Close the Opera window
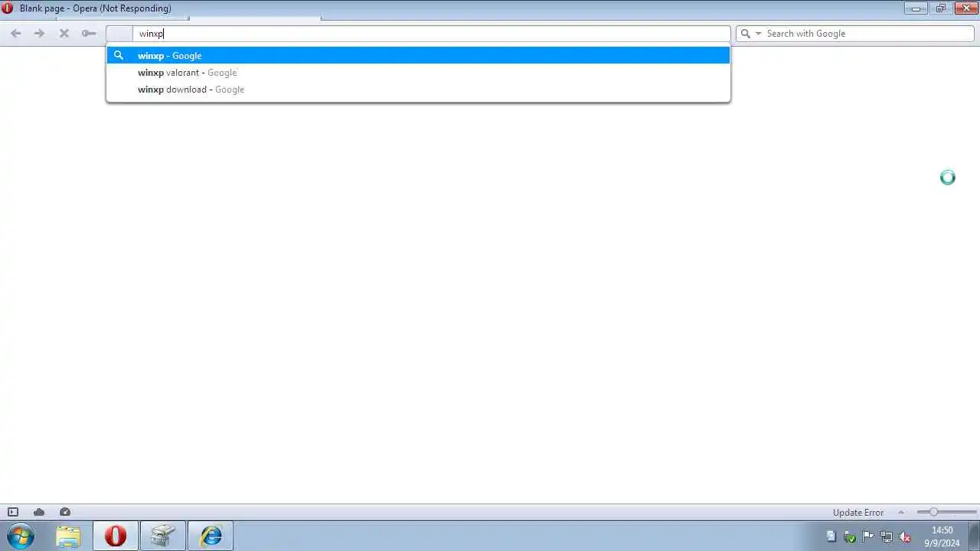 tap(965, 8)
